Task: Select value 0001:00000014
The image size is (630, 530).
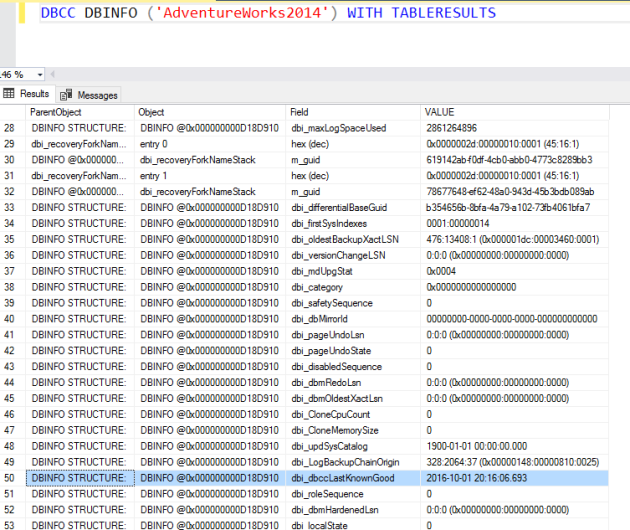Action: pyautogui.click(x=515, y=223)
